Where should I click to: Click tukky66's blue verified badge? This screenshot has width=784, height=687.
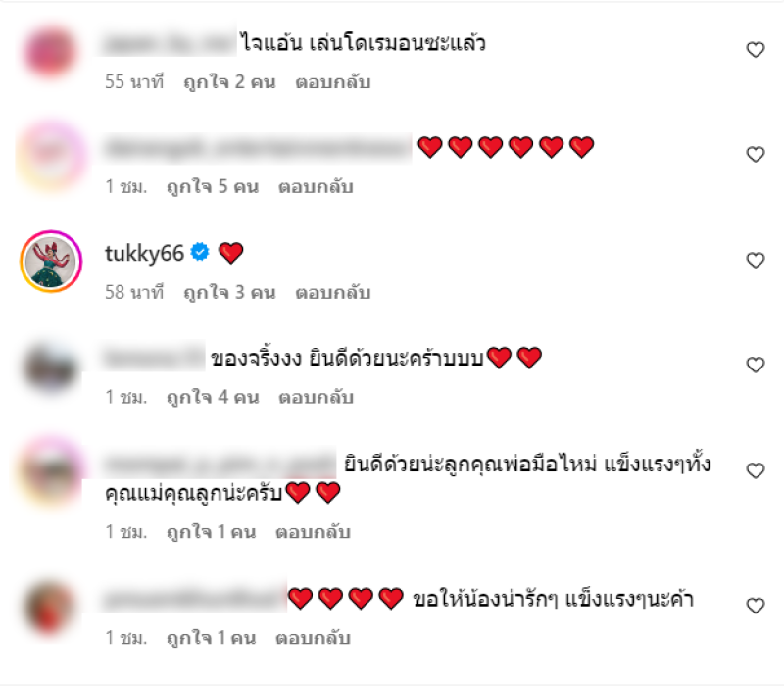coord(201,252)
